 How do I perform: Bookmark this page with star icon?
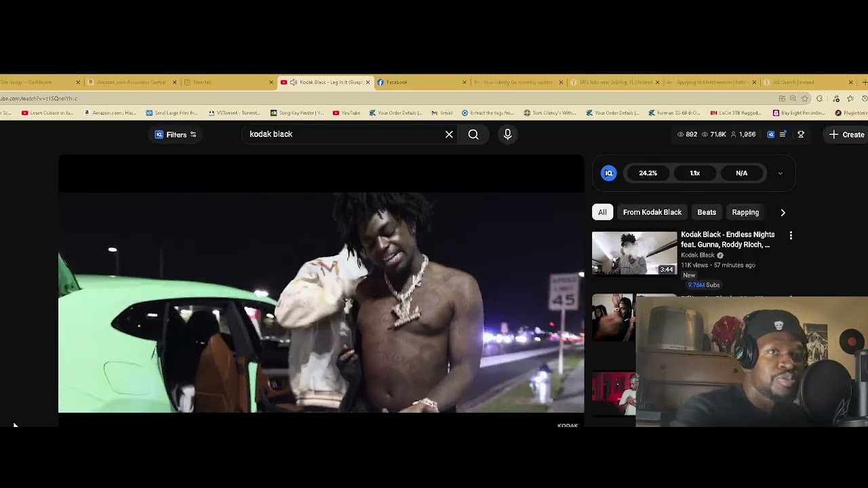[804, 98]
